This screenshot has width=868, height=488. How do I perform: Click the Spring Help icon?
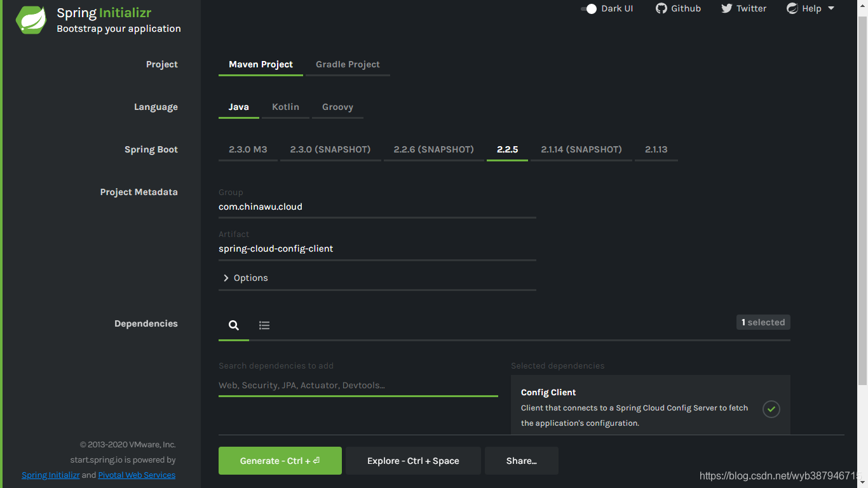coord(792,8)
